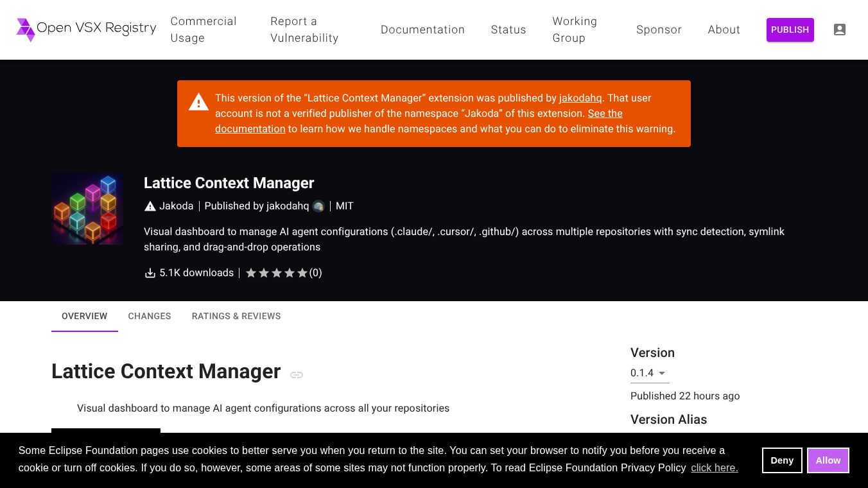Click the star rating icons

point(276,273)
